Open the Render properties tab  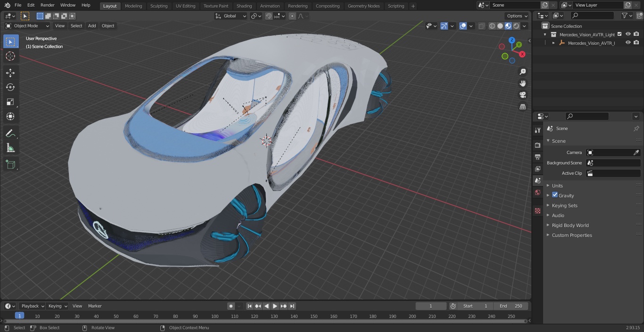click(x=537, y=145)
